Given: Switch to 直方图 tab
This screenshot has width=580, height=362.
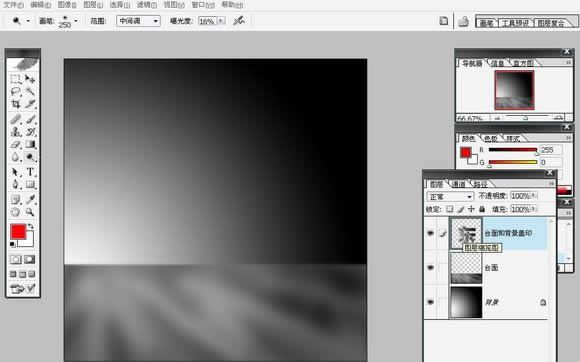Looking at the screenshot, I should [523, 63].
